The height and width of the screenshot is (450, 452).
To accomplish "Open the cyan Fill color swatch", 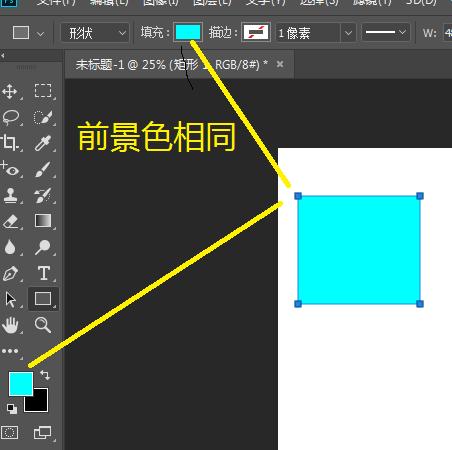I will [188, 32].
